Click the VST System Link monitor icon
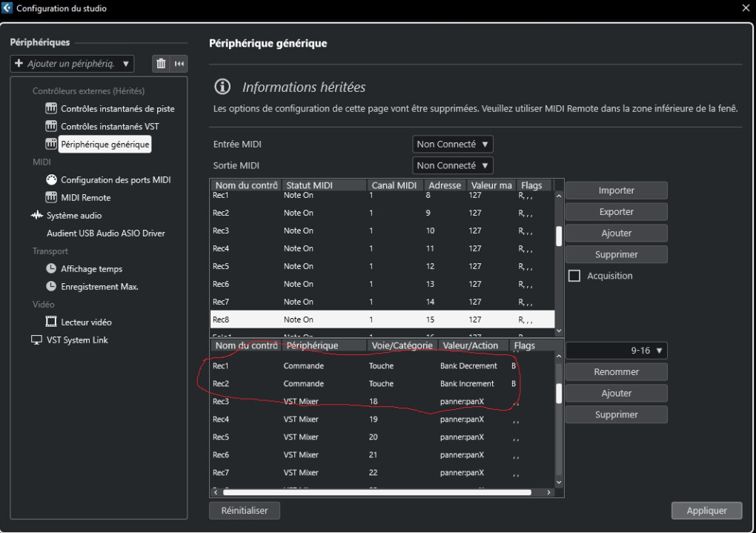The image size is (756, 533). 37,340
